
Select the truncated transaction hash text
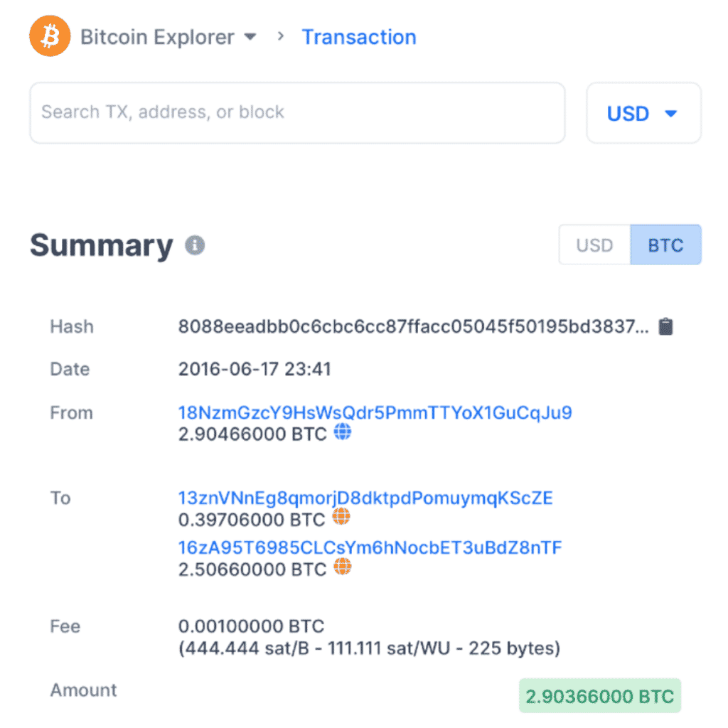pyautogui.click(x=412, y=326)
